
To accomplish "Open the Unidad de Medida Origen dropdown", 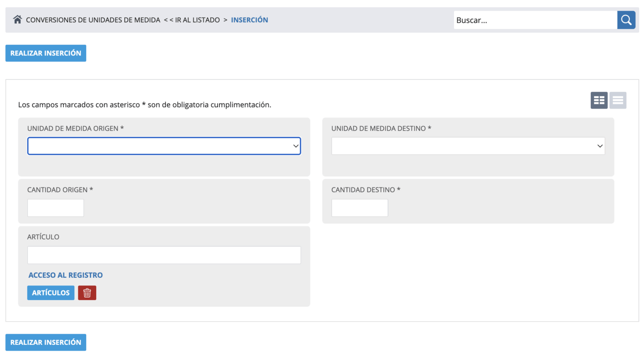I will 164,146.
